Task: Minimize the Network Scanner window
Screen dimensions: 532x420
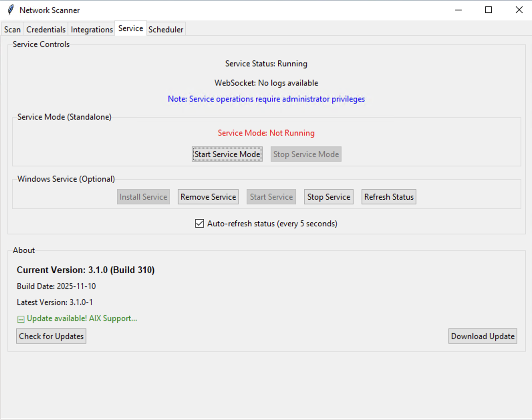Action: 458,10
